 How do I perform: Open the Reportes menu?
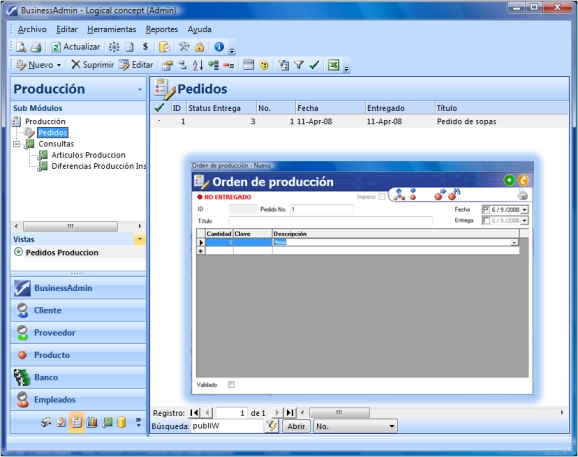[162, 29]
